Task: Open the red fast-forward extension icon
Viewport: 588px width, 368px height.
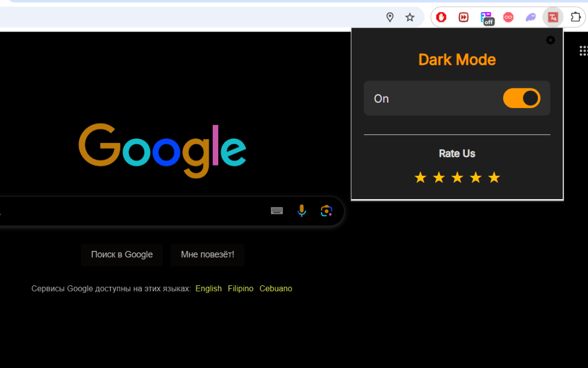Action: [x=464, y=17]
